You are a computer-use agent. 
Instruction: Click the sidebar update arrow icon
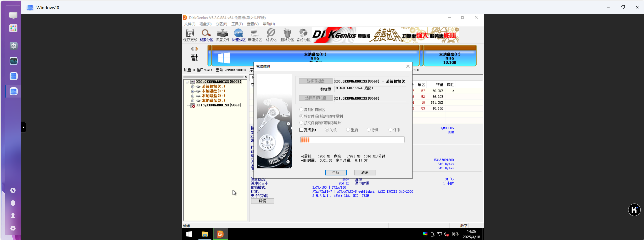pyautogui.click(x=13, y=190)
